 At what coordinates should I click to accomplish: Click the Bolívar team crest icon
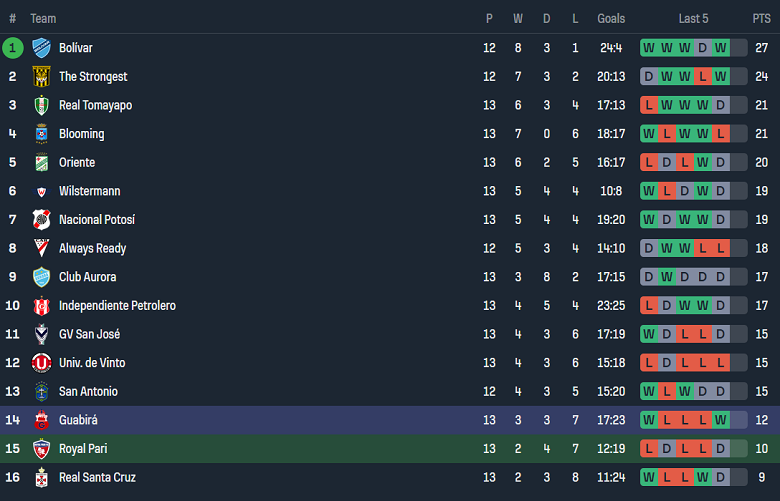(x=41, y=48)
